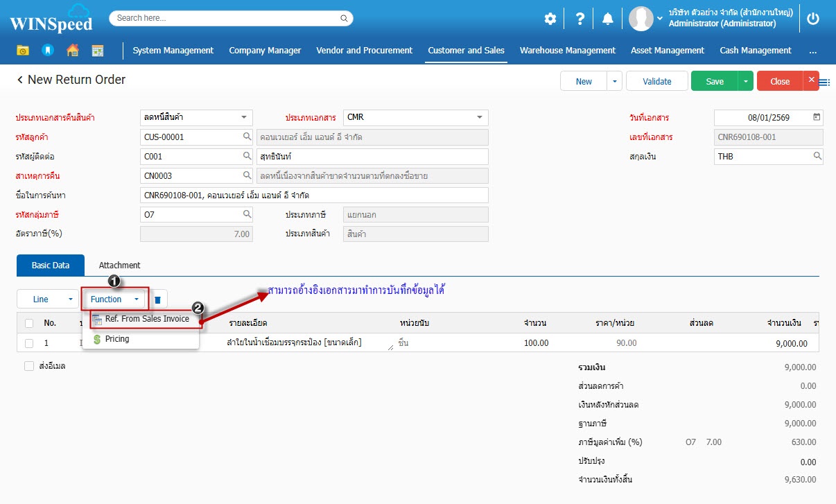Open the CMR document type dropdown
Image resolution: width=836 pixels, height=504 pixels.
click(479, 117)
